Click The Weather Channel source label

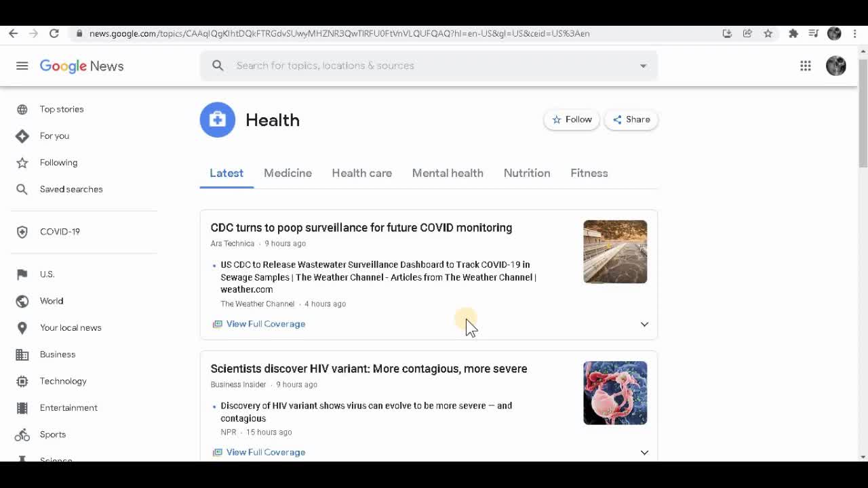[x=258, y=304]
